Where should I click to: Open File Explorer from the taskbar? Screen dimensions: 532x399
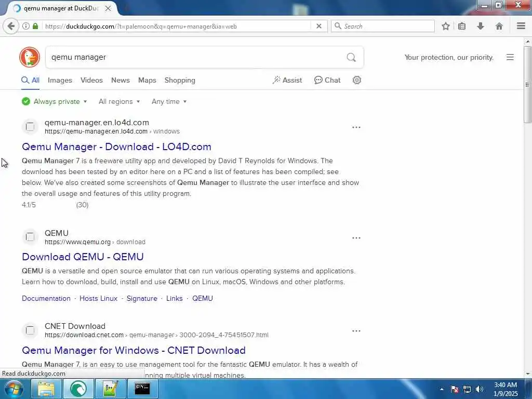tap(46, 389)
